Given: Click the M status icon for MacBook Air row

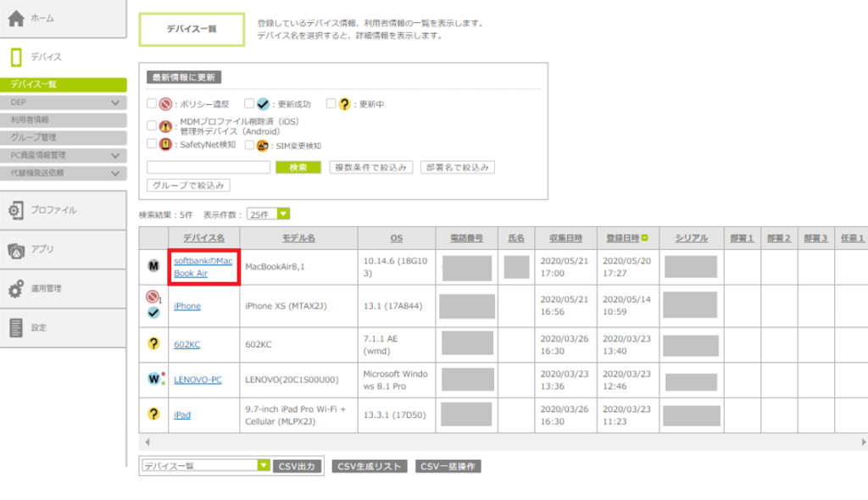Looking at the screenshot, I should click(x=153, y=266).
